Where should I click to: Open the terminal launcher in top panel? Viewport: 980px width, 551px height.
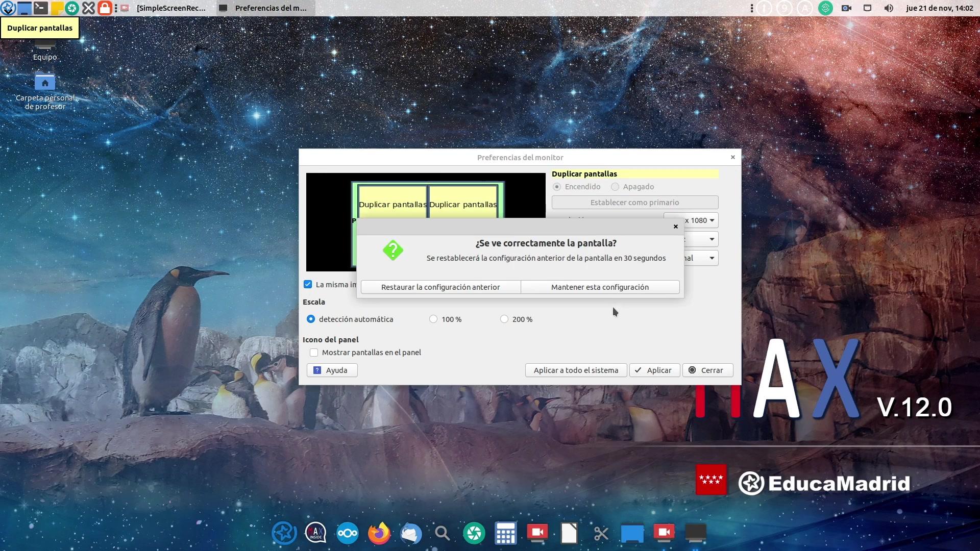click(x=40, y=8)
